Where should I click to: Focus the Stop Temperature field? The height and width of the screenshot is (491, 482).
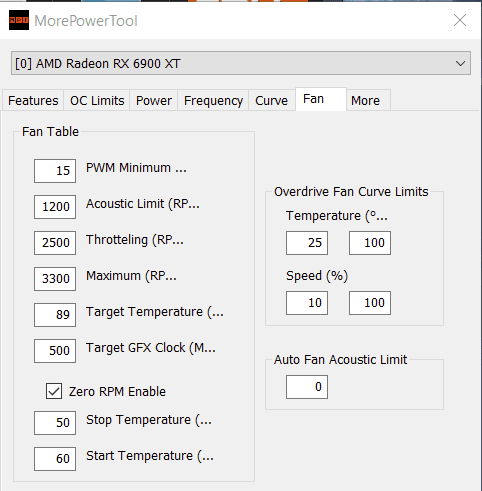click(x=55, y=423)
